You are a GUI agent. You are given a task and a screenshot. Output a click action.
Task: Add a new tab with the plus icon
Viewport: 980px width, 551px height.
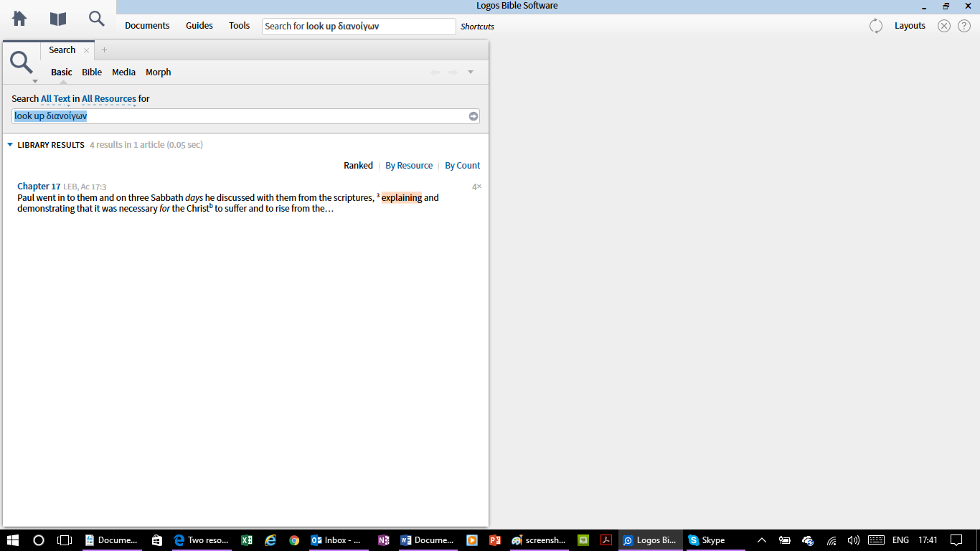[x=104, y=50]
